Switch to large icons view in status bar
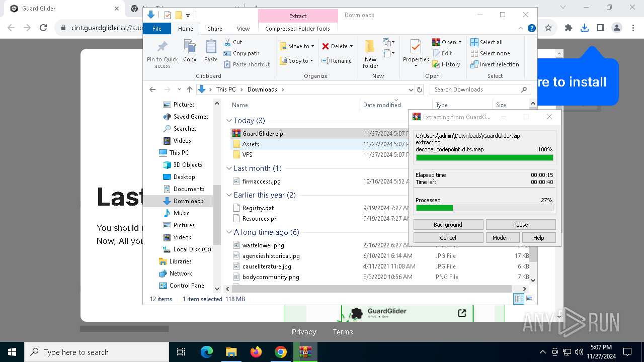The width and height of the screenshot is (644, 362). (529, 299)
